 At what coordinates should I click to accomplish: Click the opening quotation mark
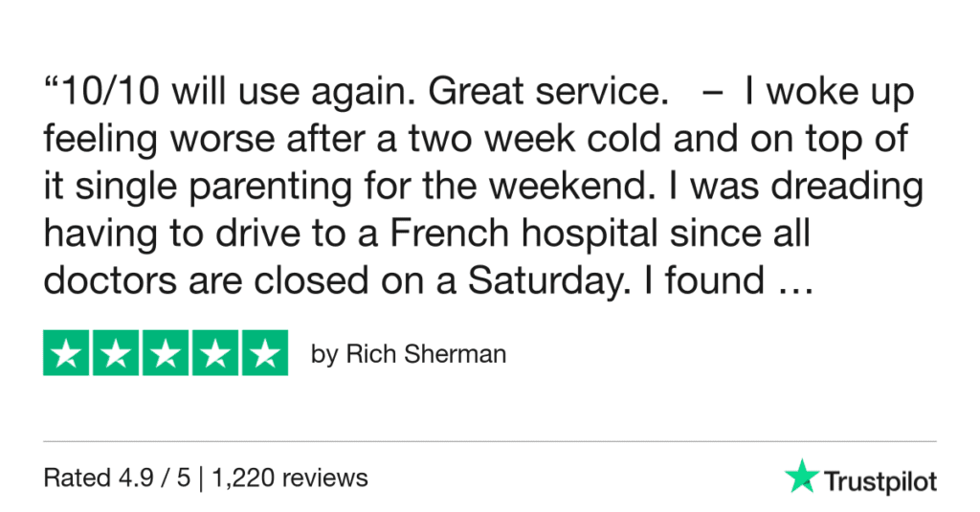pos(51,86)
